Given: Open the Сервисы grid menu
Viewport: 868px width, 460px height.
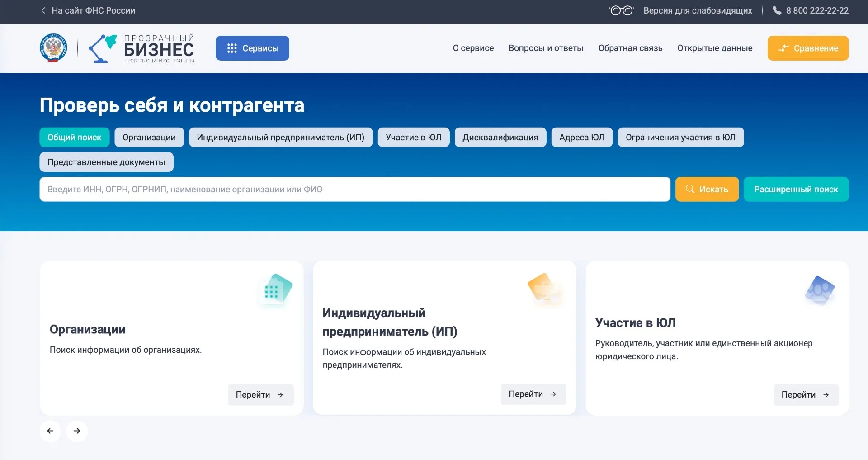Looking at the screenshot, I should pyautogui.click(x=252, y=48).
